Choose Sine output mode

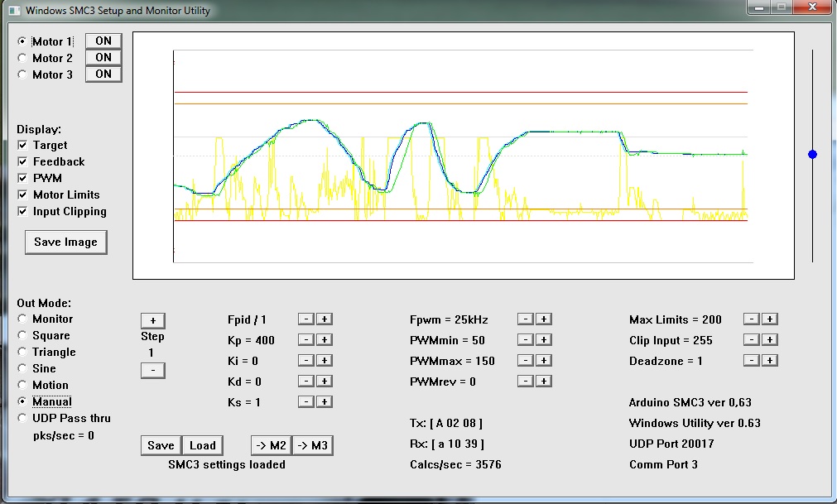coord(22,368)
